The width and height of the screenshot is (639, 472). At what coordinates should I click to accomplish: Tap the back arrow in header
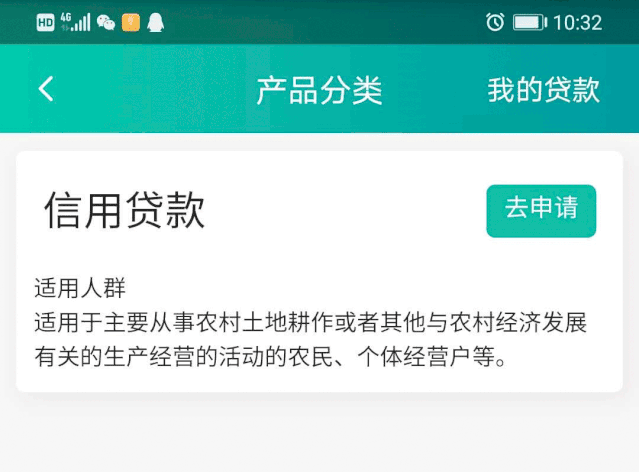pyautogui.click(x=46, y=88)
